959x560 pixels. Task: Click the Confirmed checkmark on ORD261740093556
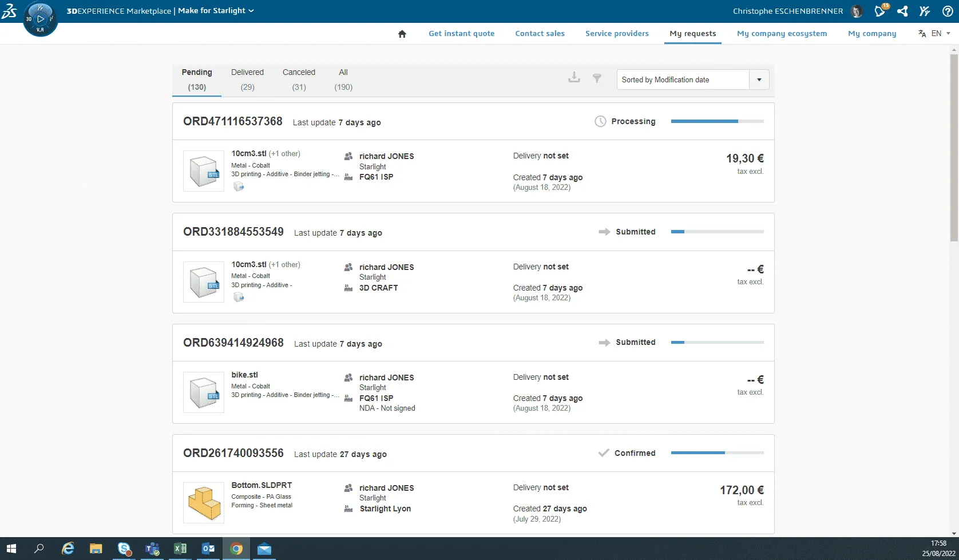(x=603, y=452)
